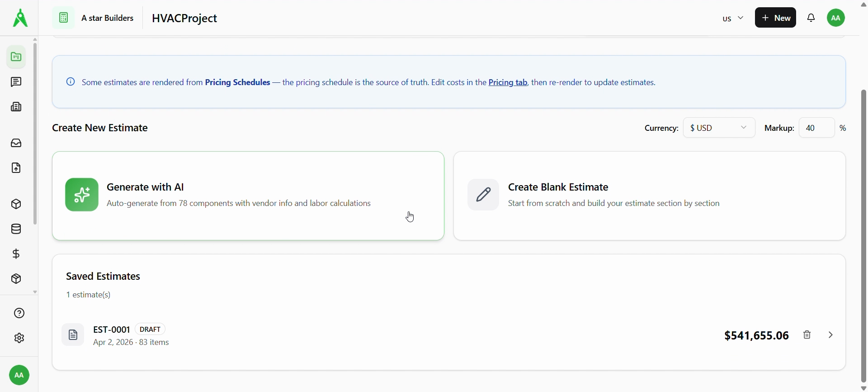Open the dollar sign pricing icon
Screen dimensions: 868x392
16,254
